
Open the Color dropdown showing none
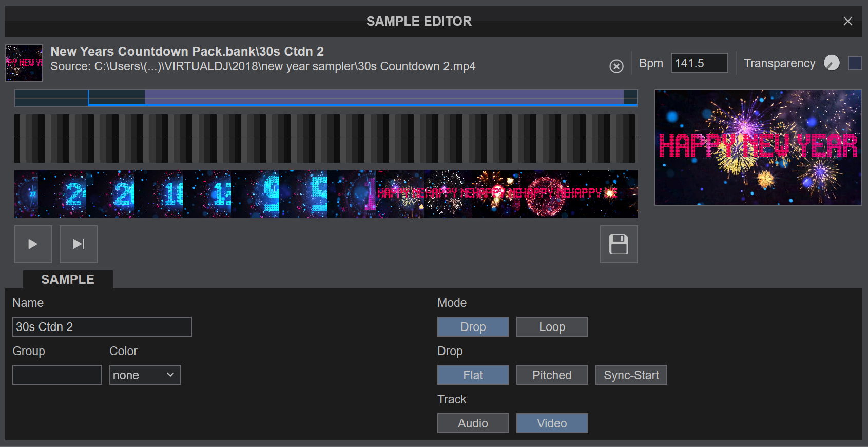click(x=145, y=375)
